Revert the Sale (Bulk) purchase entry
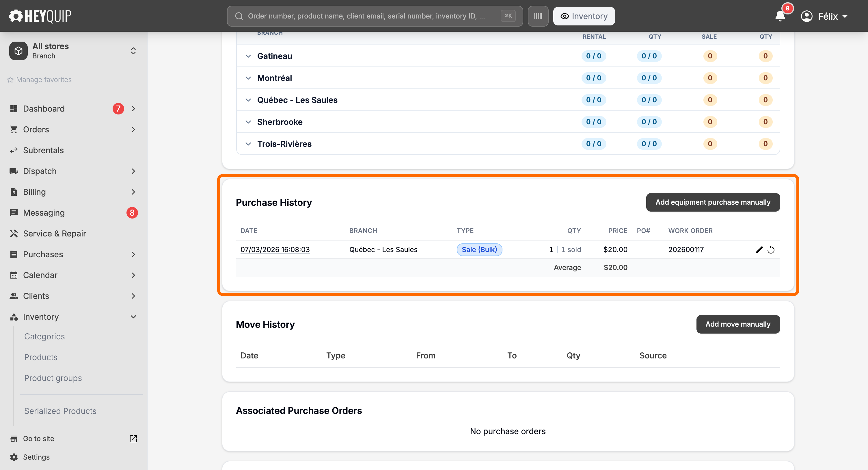 coord(771,250)
